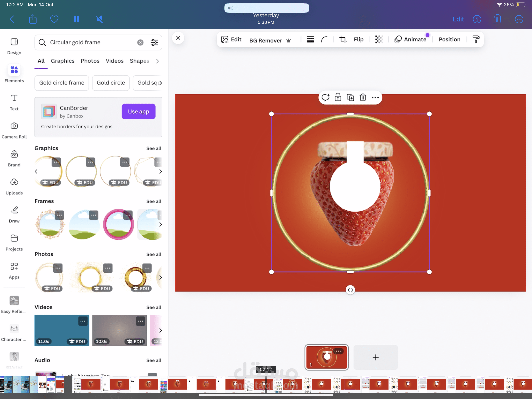Open the search filter settings icon
The width and height of the screenshot is (532, 399).
pyautogui.click(x=154, y=42)
